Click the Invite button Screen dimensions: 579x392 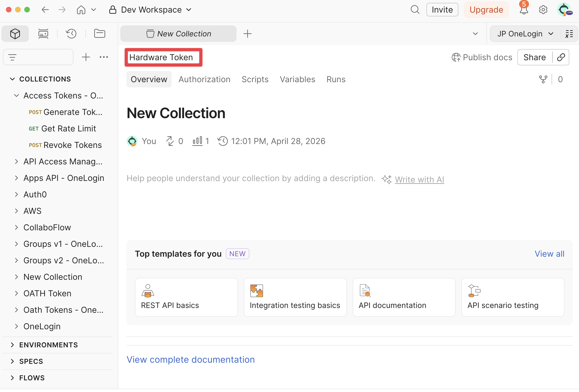click(442, 10)
